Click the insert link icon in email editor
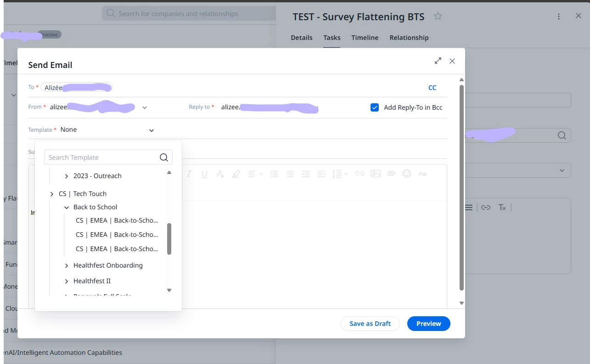Screen dimensions: 590x364 (x=360, y=174)
